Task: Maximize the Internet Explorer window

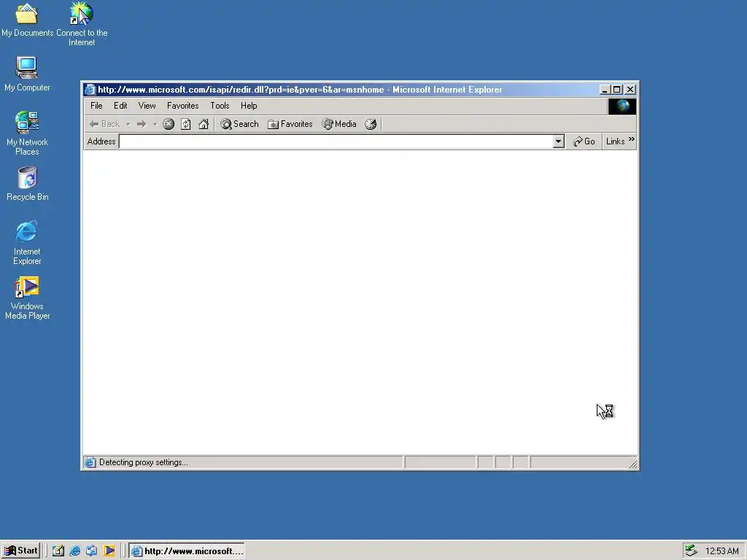Action: click(x=617, y=90)
